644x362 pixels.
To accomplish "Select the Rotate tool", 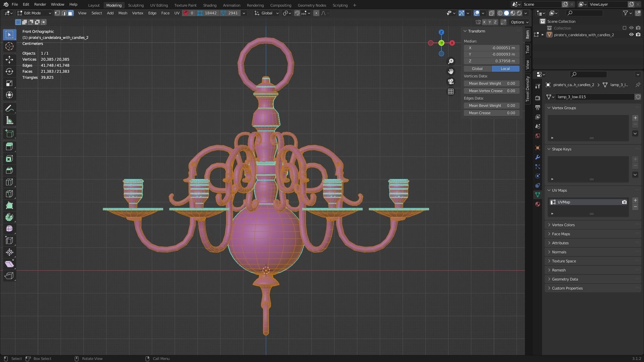I will 9,71.
